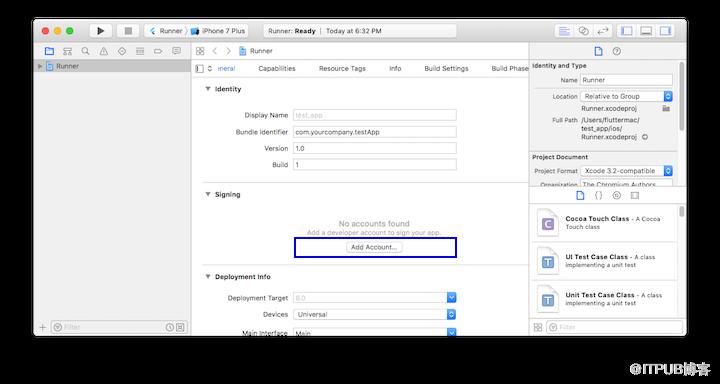Switch to the Build Settings tab
The width and height of the screenshot is (720, 384).
(x=446, y=68)
